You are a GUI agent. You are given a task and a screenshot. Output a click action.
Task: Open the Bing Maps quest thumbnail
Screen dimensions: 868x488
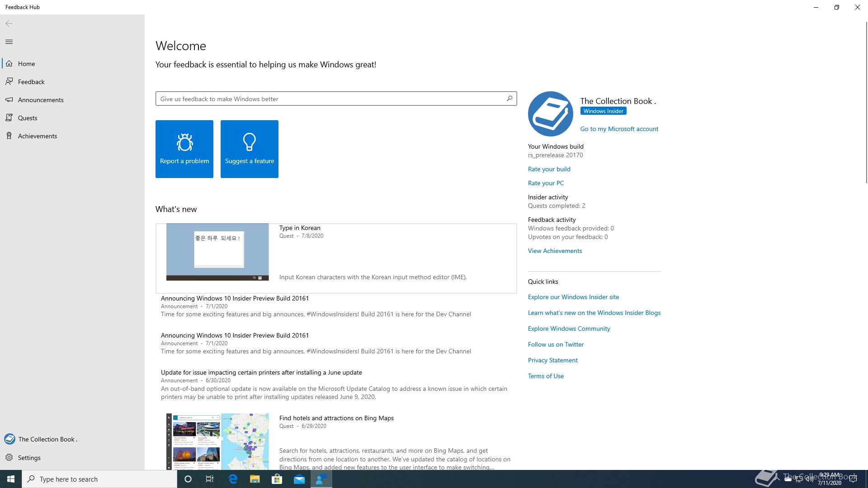[217, 441]
